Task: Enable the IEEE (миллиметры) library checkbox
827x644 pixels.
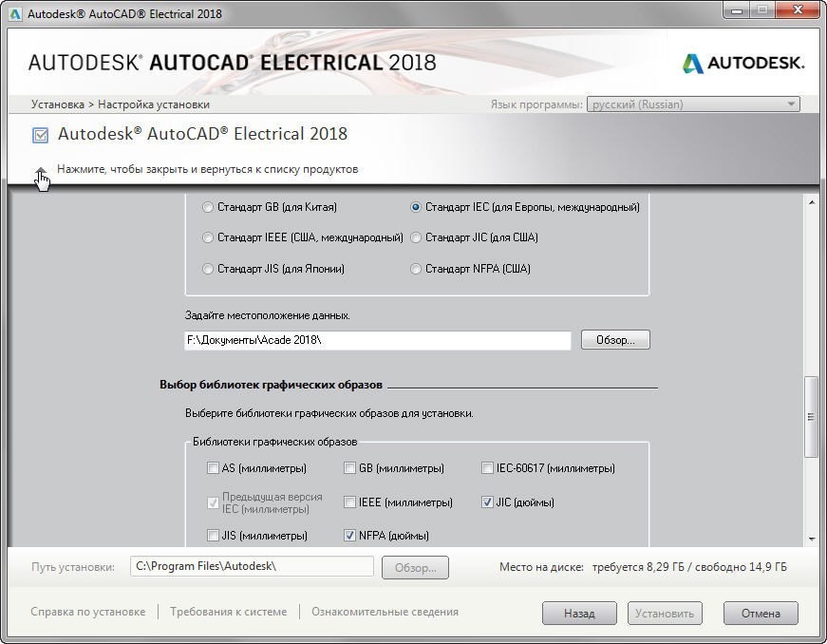Action: [349, 502]
